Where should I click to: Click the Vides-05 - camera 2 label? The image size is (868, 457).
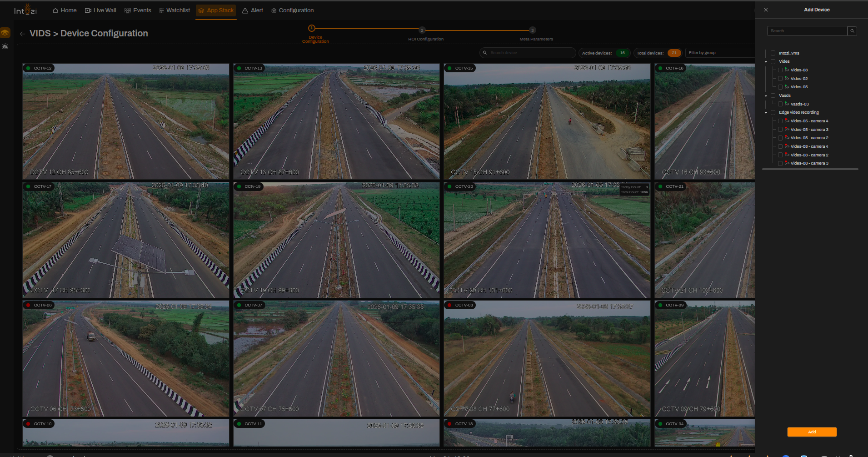[x=809, y=138]
